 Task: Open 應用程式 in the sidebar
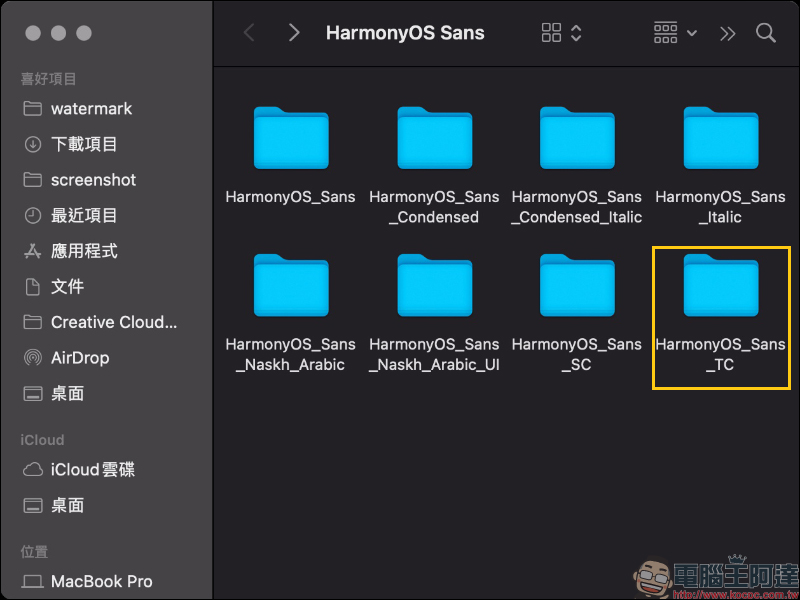pos(84,251)
